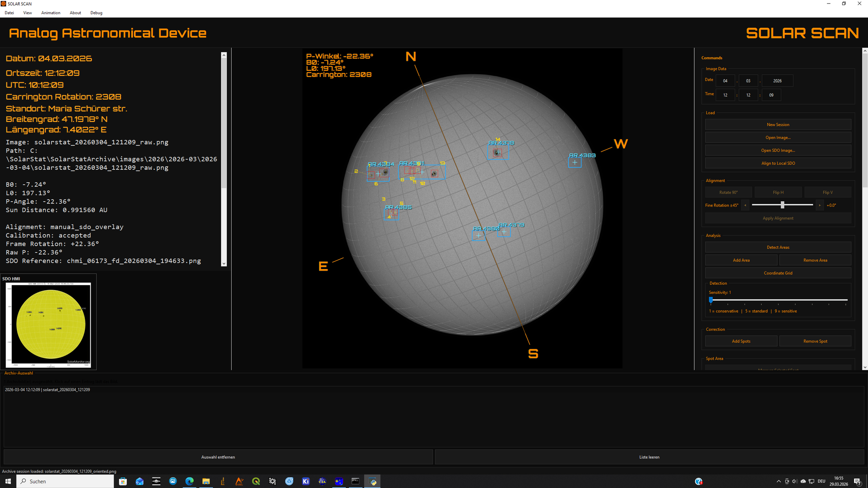This screenshot has height=488, width=868.
Task: Click fine rotation left arrow
Action: tap(745, 205)
